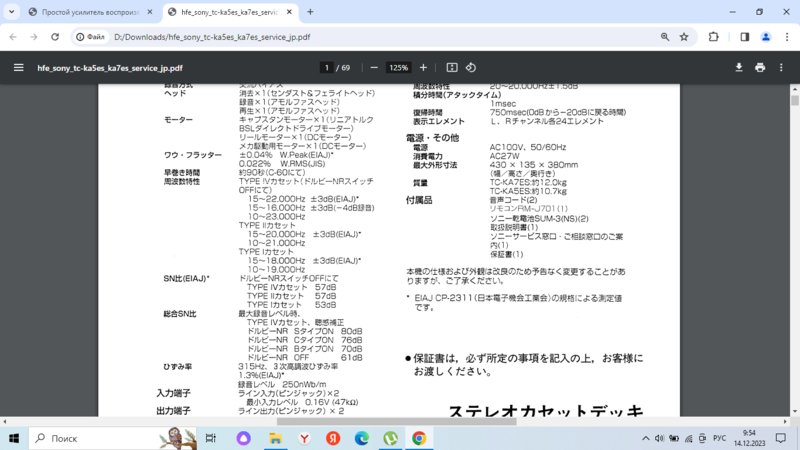The image size is (800, 450).
Task: Open the Extensions puzzle icon
Action: [713, 37]
